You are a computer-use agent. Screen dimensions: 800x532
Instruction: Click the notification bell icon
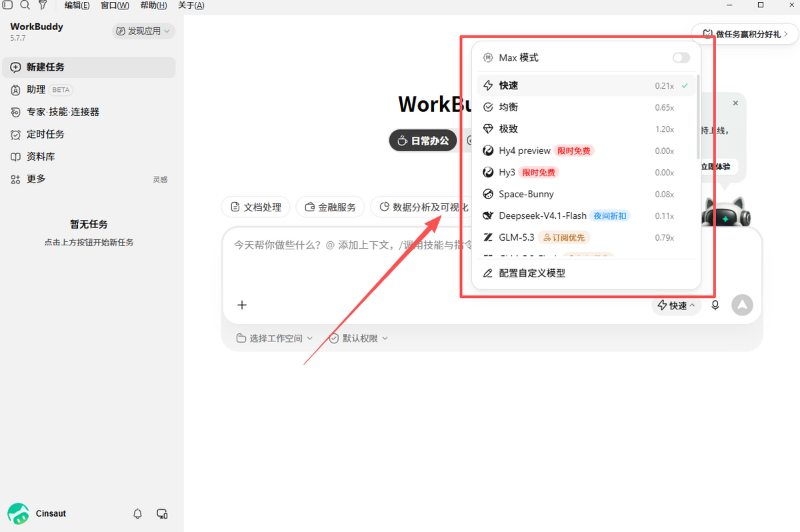tap(138, 514)
